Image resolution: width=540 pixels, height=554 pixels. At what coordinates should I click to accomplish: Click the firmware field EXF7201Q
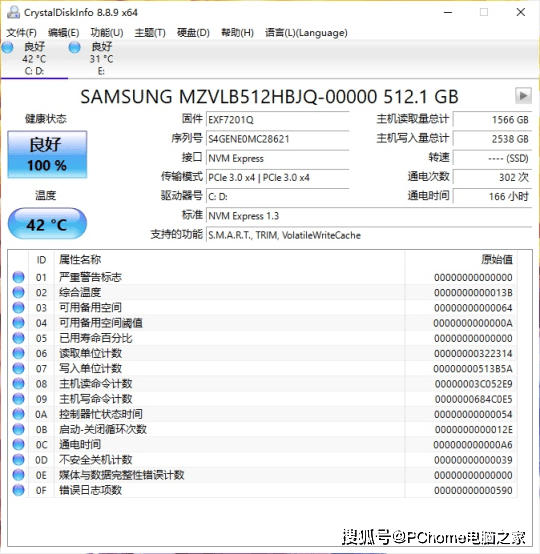[277, 119]
